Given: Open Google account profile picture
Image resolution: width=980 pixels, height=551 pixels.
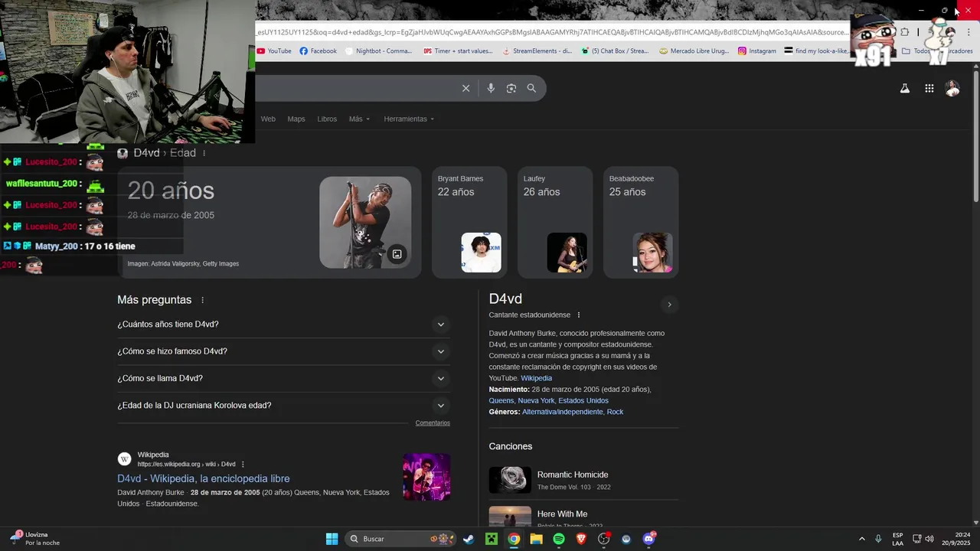Looking at the screenshot, I should (x=952, y=89).
